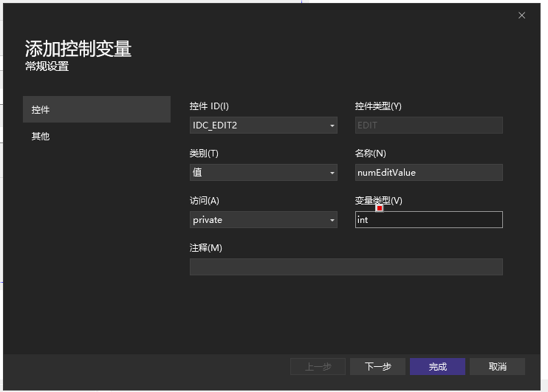This screenshot has width=548, height=392.
Task: Finish the wizard with 完成
Action: pos(437,366)
